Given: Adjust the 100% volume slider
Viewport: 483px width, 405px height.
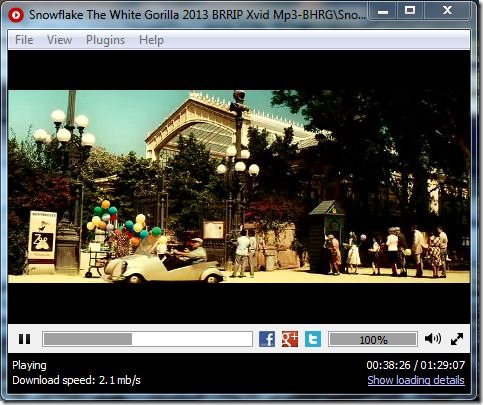Looking at the screenshot, I should [x=373, y=339].
